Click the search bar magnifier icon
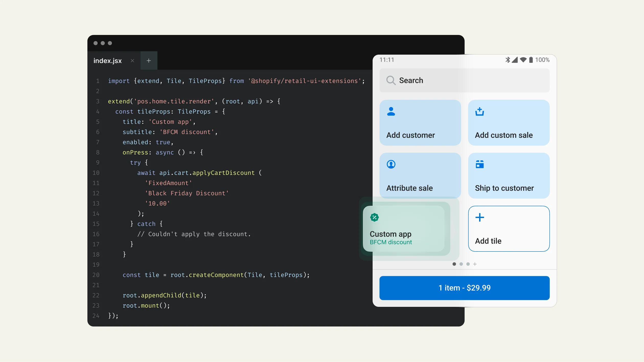644x362 pixels. [x=391, y=80]
